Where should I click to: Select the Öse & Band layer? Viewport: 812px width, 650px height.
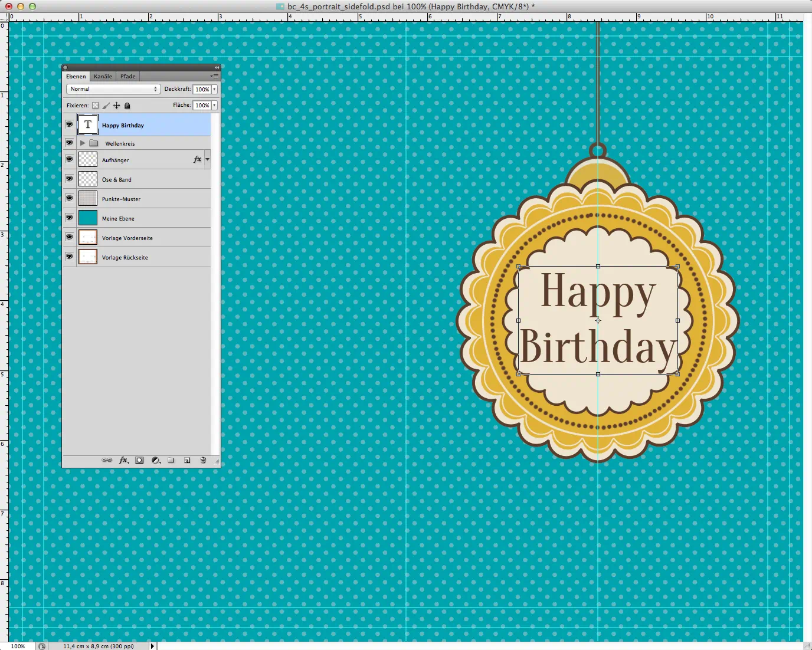(116, 179)
